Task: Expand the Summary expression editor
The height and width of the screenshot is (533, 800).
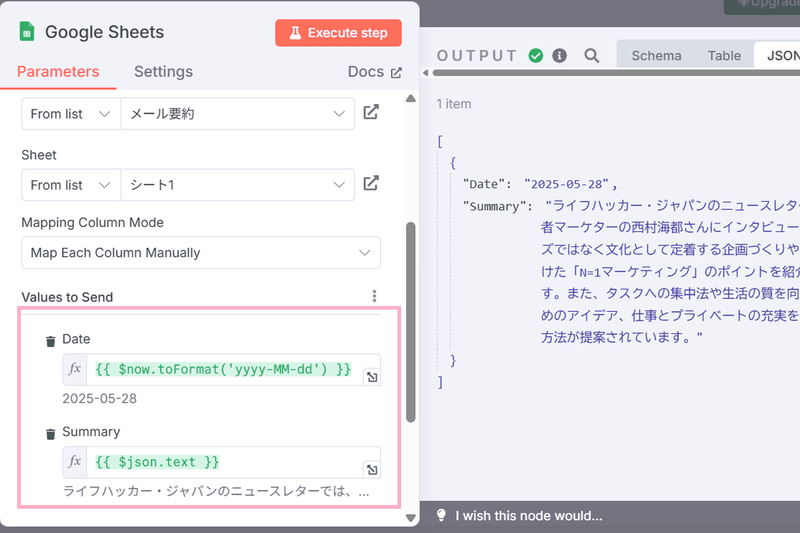Action: point(372,470)
